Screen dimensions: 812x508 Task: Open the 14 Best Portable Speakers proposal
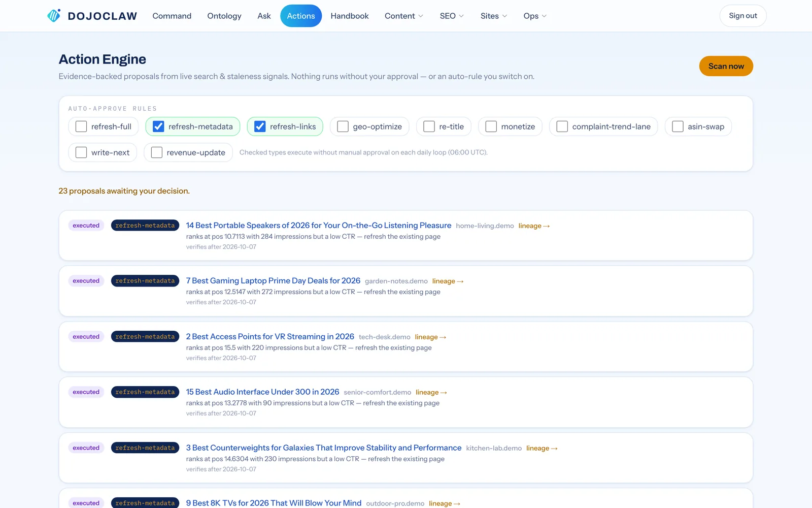click(x=319, y=225)
